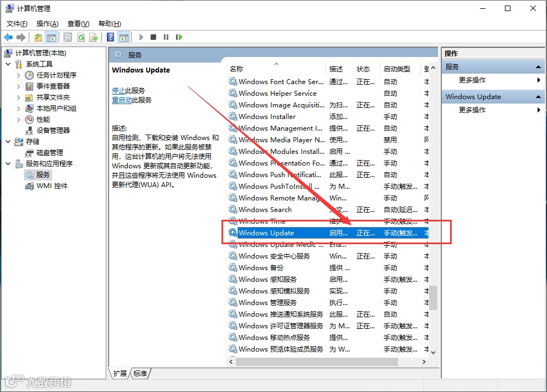This screenshot has width=547, height=392.
Task: Click the services list vertical scrollbar thumb
Action: (x=433, y=297)
